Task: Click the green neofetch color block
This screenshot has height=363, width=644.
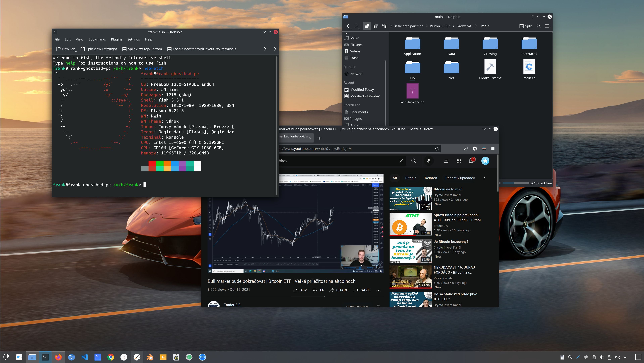Action: (159, 164)
